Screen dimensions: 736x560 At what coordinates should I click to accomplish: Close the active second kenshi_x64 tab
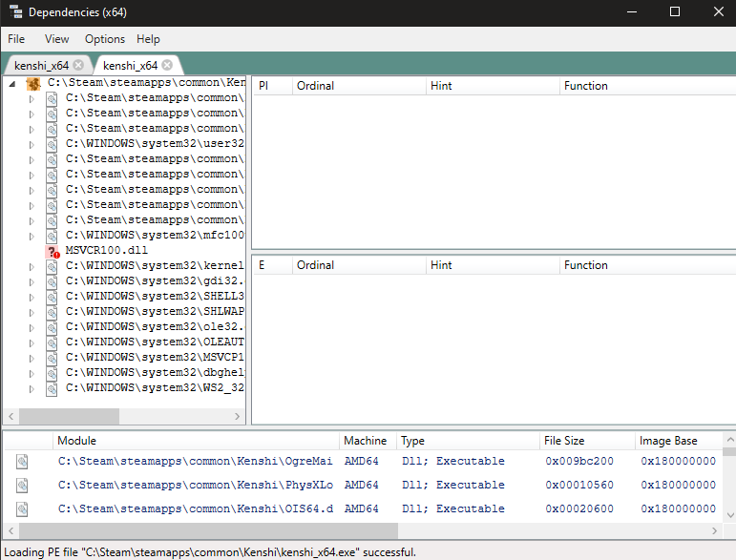coord(167,65)
